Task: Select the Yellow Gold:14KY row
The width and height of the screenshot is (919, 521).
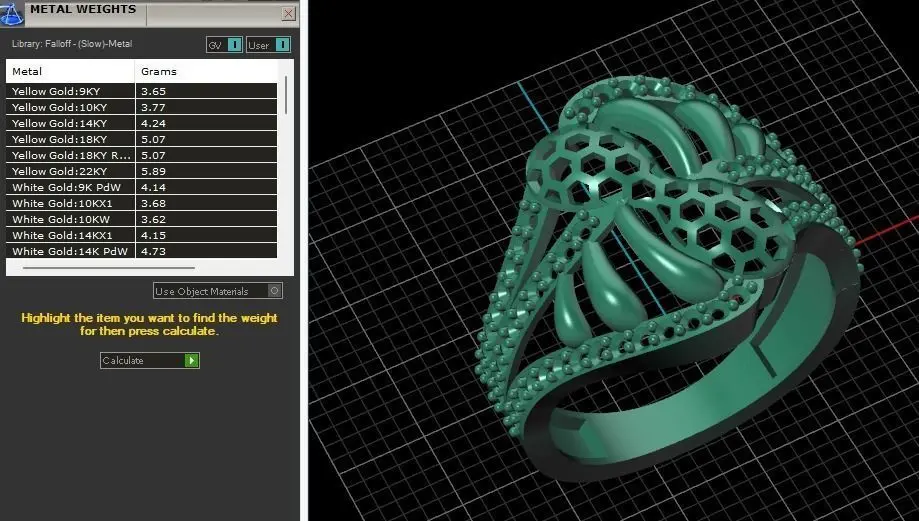Action: coord(141,123)
